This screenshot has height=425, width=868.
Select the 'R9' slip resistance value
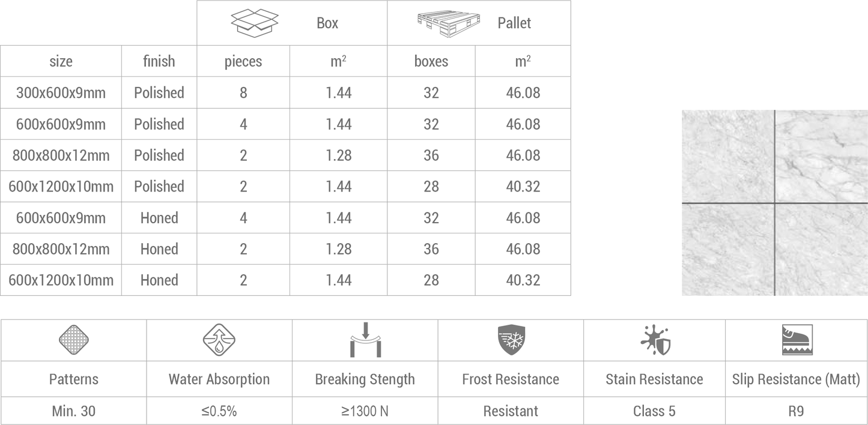[x=797, y=411]
